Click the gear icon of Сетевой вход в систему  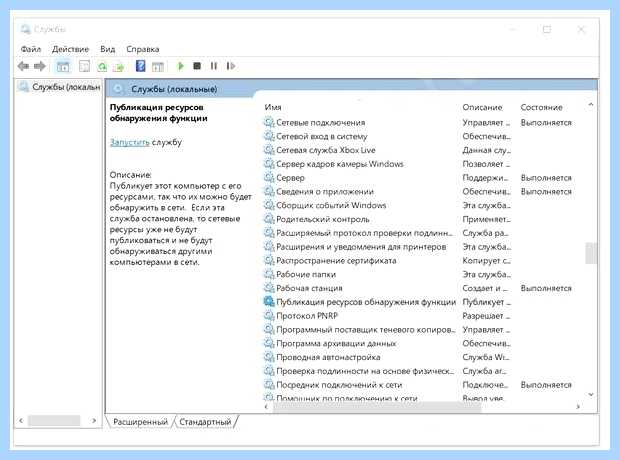tap(269, 136)
